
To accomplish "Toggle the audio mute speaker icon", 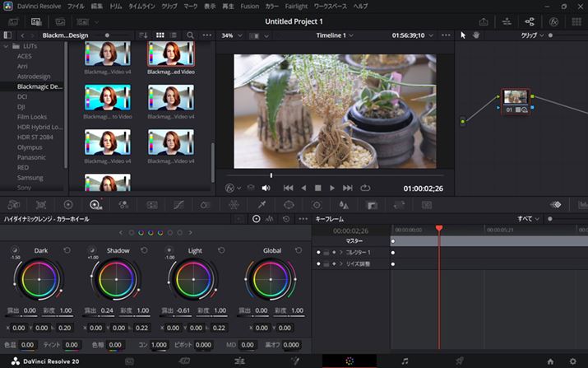I will [266, 188].
